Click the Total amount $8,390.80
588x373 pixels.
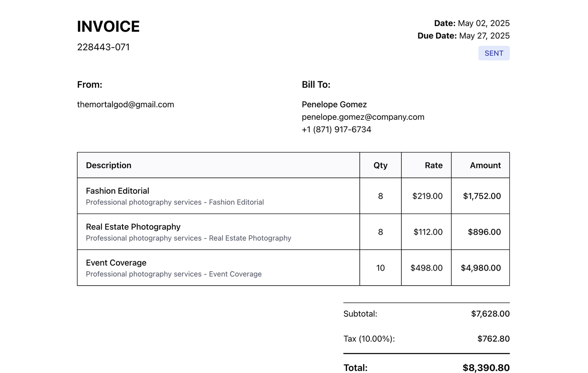click(x=486, y=368)
